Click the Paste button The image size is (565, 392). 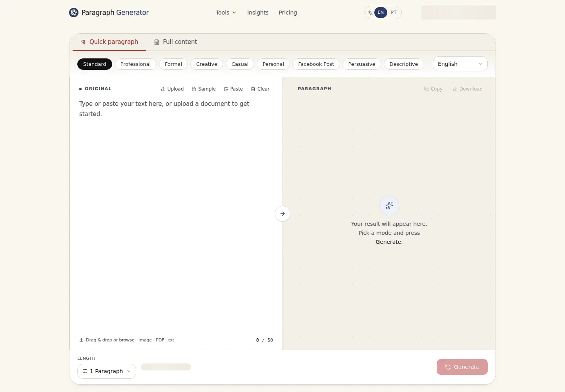(x=233, y=89)
